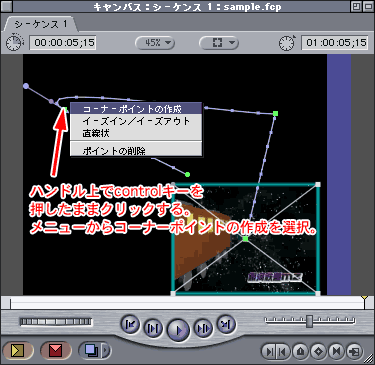375x365 pixels.
Task: Click the green round endpoint of the motion path
Action: click(x=187, y=174)
